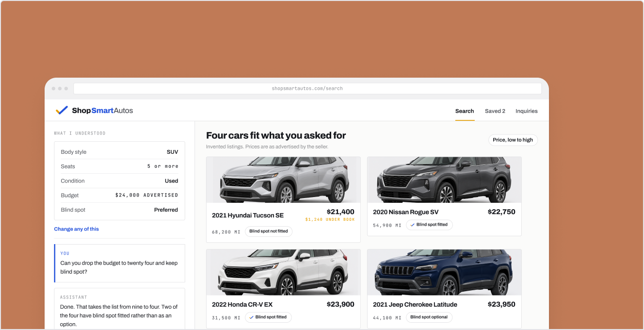This screenshot has width=644, height=330.
Task: Click the 2021 Jeep Cherokee Latitude title
Action: [415, 305]
